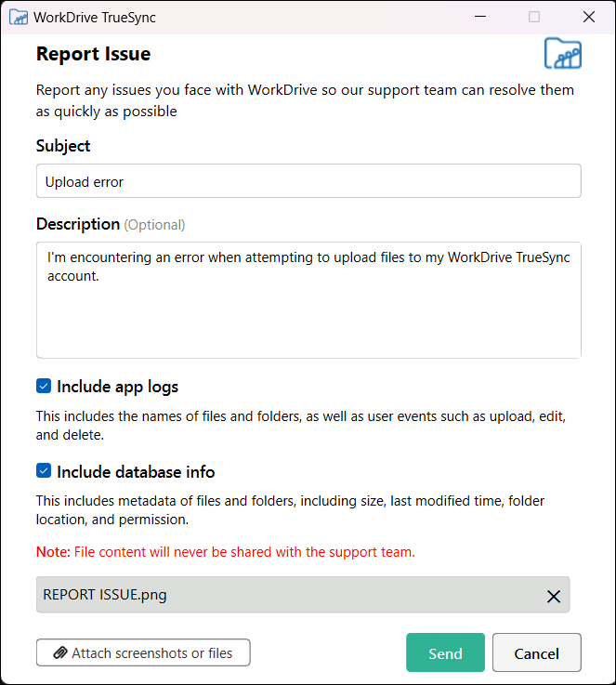Click the red Note about file content
Screen dimensions: 616x685
tap(225, 552)
